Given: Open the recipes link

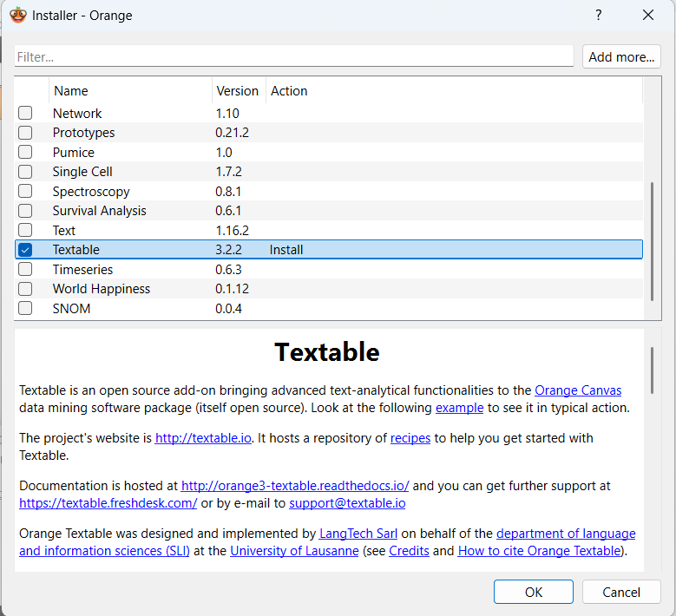Looking at the screenshot, I should [410, 438].
